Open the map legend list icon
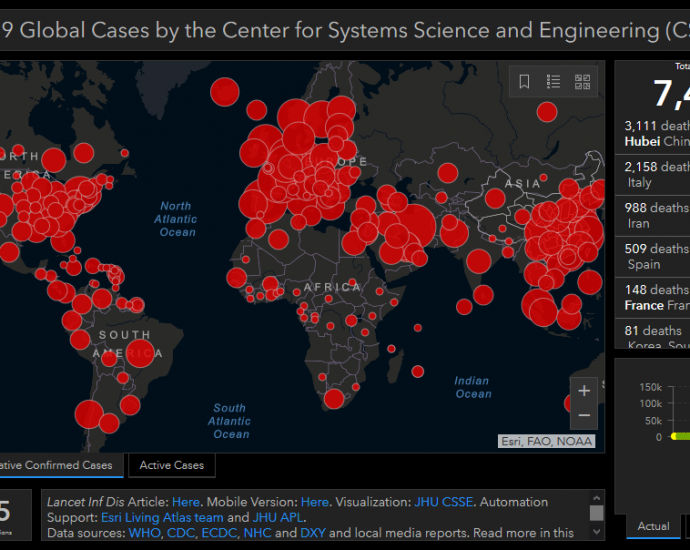The image size is (690, 550). (553, 82)
